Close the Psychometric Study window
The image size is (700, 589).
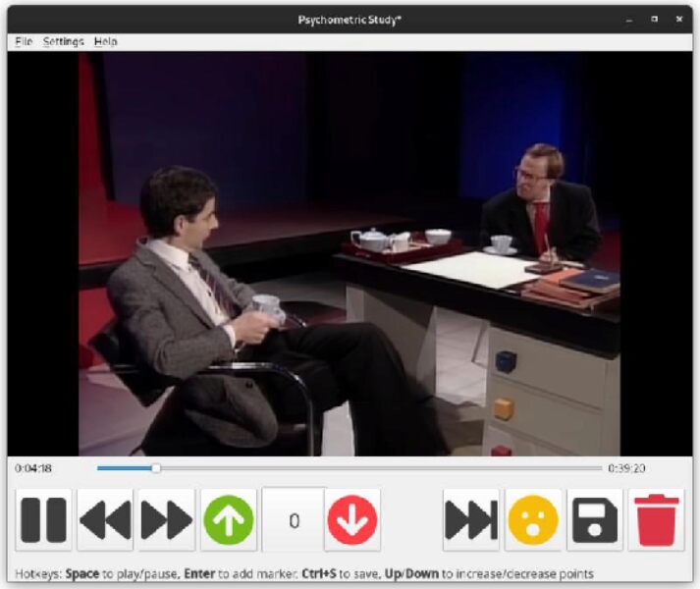pos(679,19)
